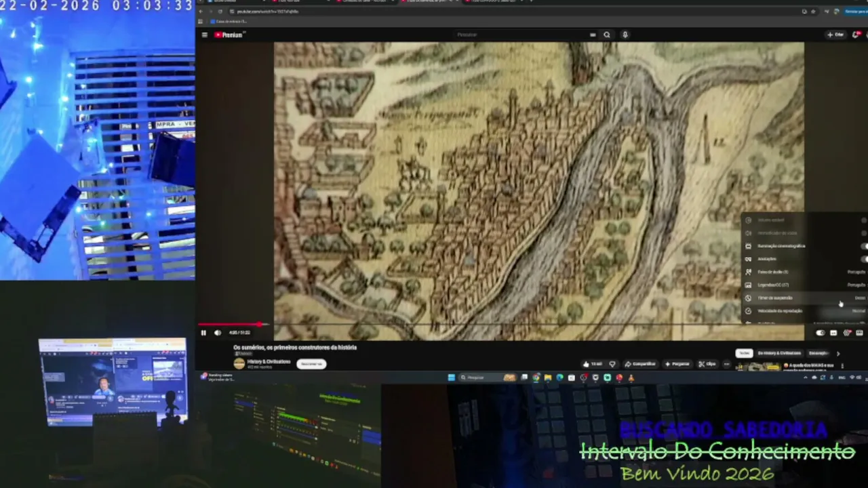Bookmark the page with the star icon

(814, 12)
